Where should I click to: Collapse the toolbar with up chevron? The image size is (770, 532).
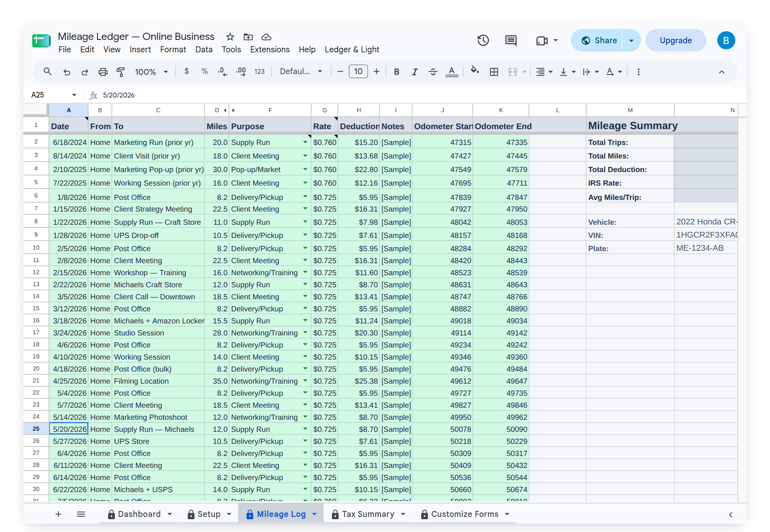(x=721, y=72)
